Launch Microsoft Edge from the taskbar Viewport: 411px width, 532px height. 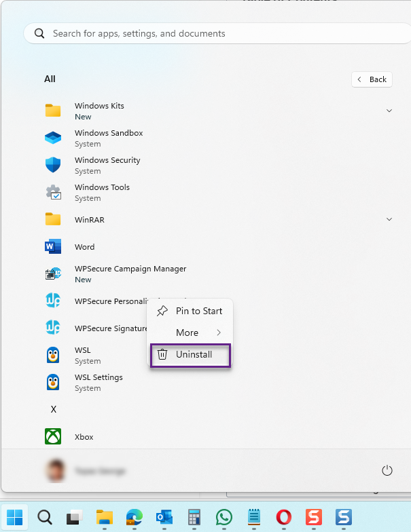135,517
